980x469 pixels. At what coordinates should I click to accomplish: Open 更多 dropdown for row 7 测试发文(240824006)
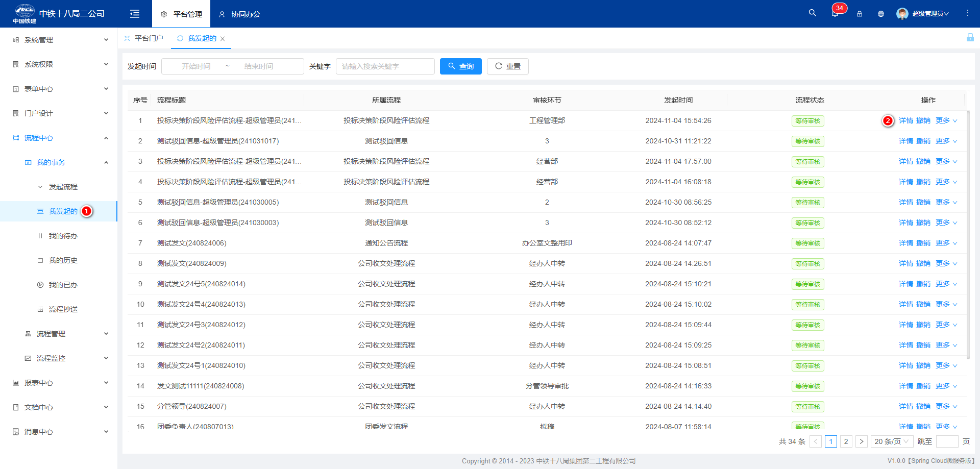click(946, 243)
